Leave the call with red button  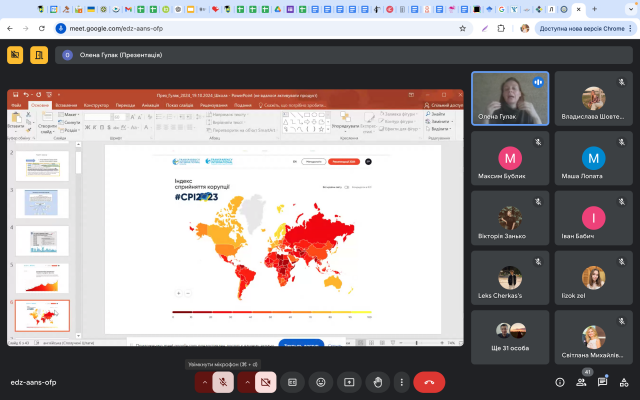point(430,381)
